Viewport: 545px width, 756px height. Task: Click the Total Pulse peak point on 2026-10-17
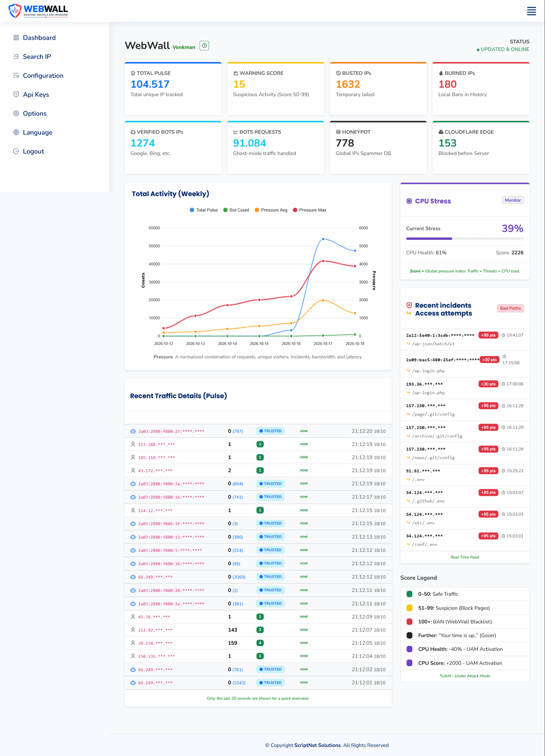pyautogui.click(x=323, y=239)
